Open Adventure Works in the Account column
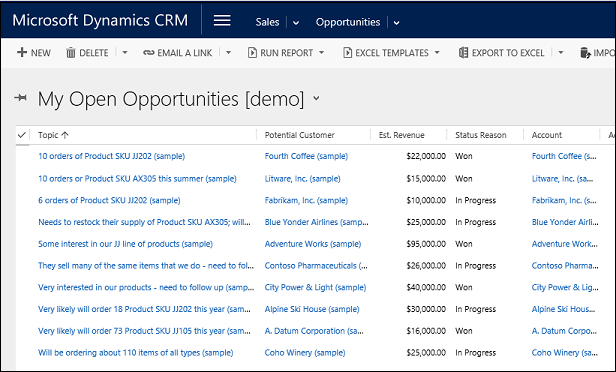616x372 pixels. 565,244
